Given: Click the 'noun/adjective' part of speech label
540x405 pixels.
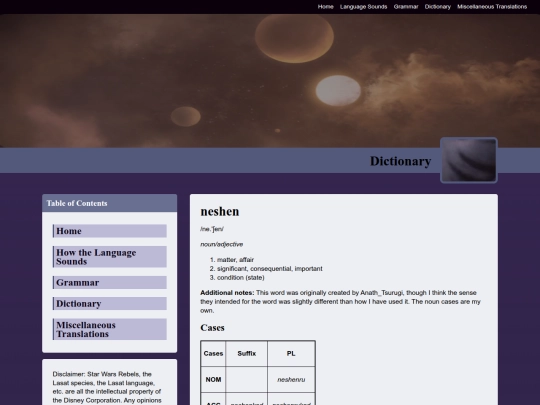Looking at the screenshot, I should click(221, 244).
